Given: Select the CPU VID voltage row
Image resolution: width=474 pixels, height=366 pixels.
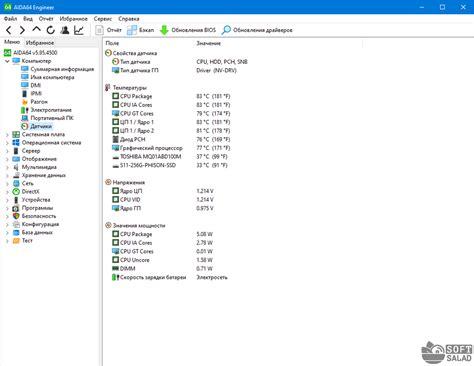Looking at the screenshot, I should pyautogui.click(x=163, y=200).
